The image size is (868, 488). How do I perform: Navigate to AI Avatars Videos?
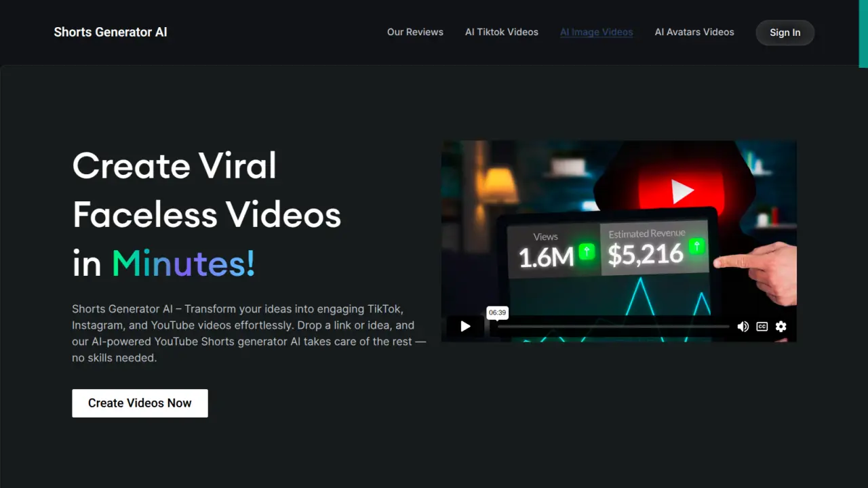pos(694,32)
